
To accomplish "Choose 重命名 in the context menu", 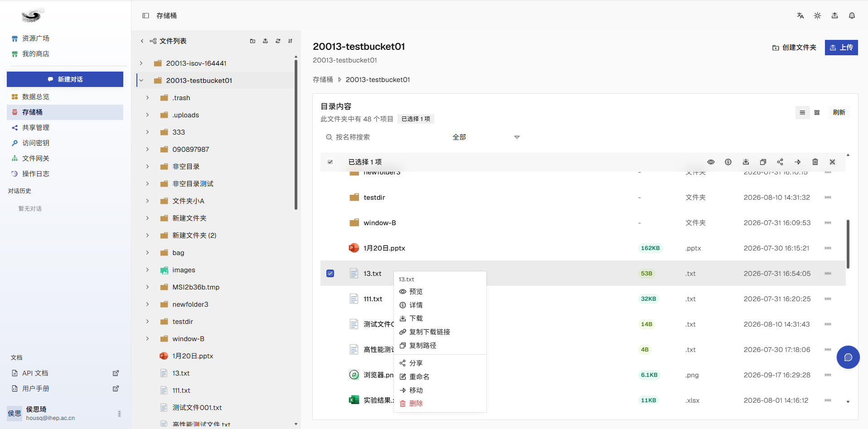I will [x=440, y=376].
